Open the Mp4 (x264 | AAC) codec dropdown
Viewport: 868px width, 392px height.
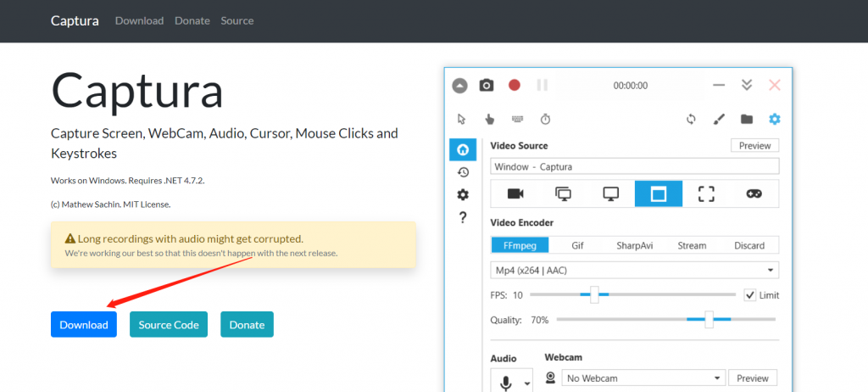[x=634, y=270]
